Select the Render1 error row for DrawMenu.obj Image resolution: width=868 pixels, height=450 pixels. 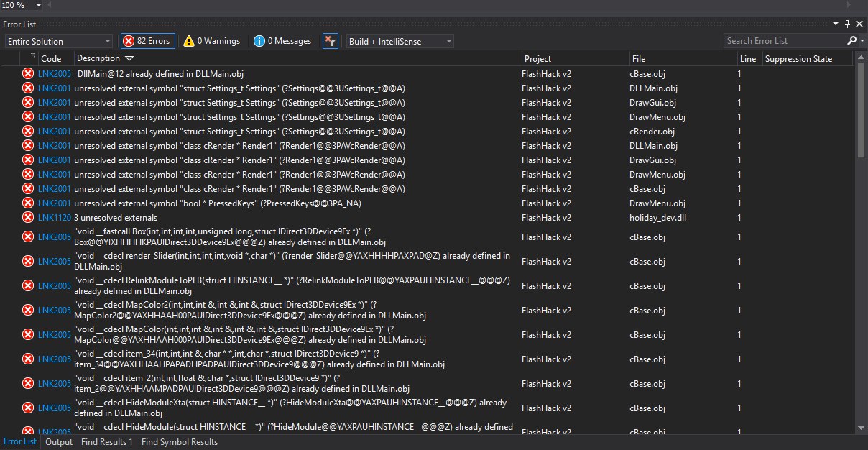pyautogui.click(x=438, y=174)
